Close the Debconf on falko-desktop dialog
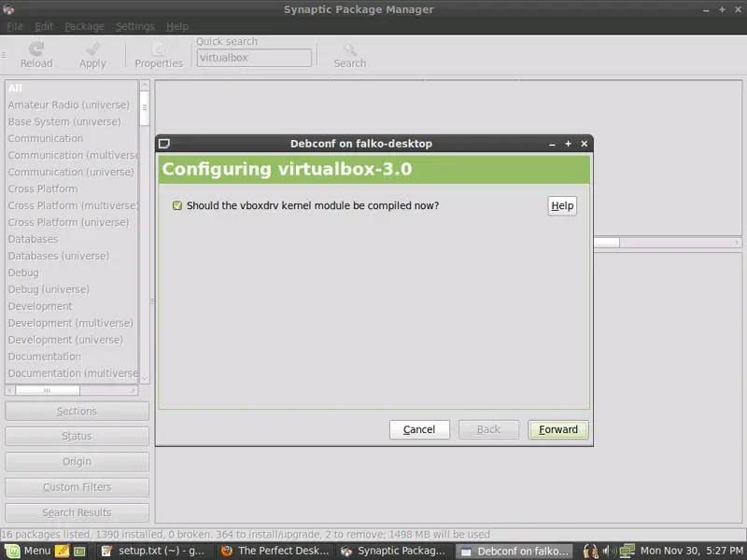 pyautogui.click(x=585, y=144)
